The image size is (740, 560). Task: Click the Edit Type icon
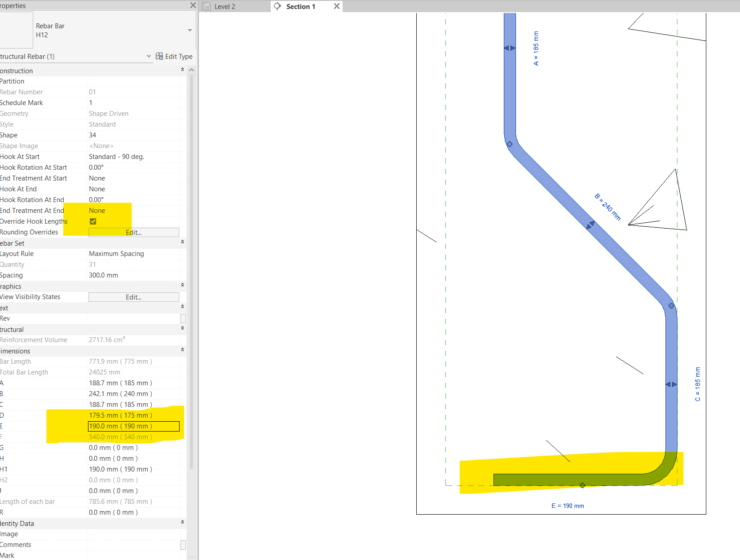[x=159, y=56]
